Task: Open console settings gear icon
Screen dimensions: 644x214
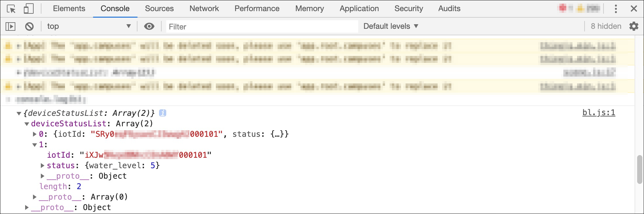Action: coord(634,26)
